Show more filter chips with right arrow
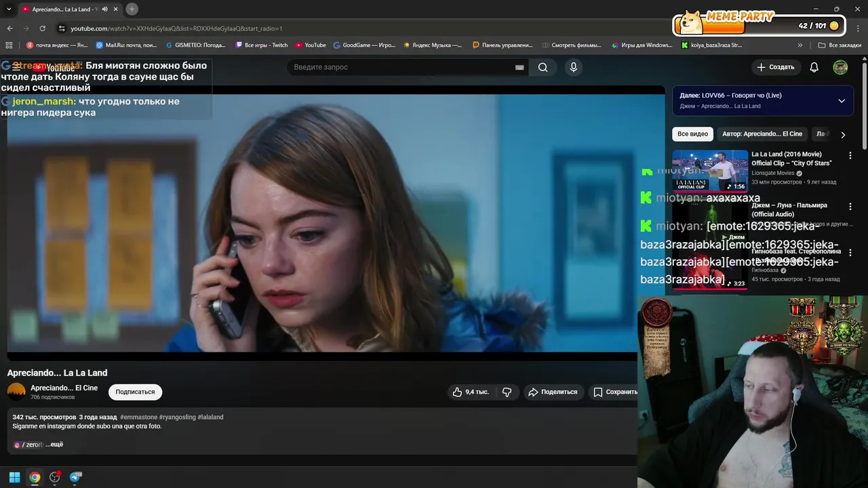868x488 pixels. click(x=843, y=135)
